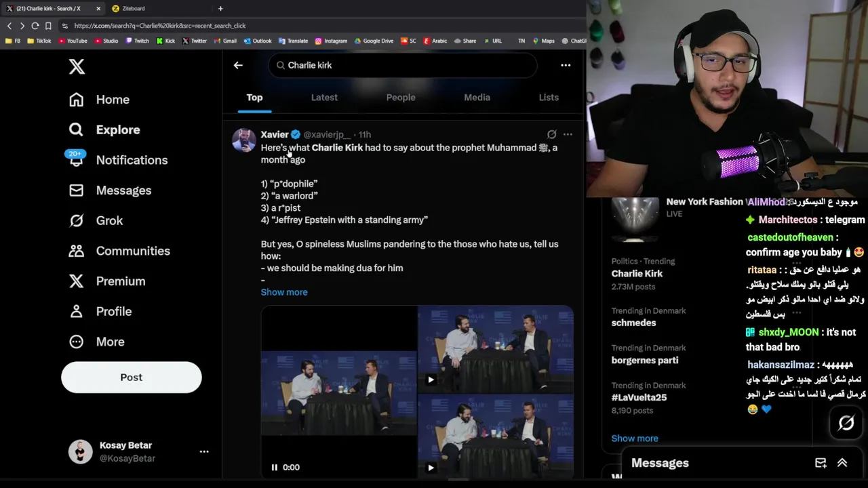Open Communities in the sidebar
This screenshot has width=868, height=488.
click(x=119, y=251)
